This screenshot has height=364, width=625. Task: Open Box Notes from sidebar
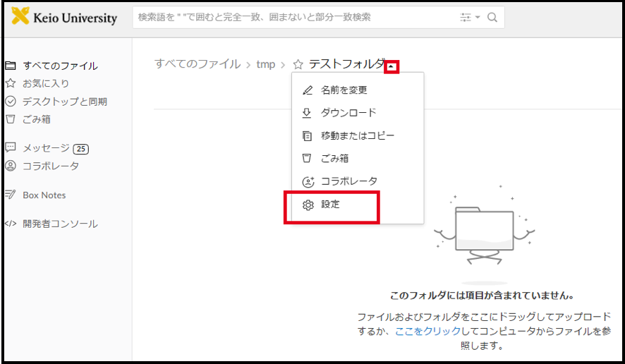tap(44, 195)
